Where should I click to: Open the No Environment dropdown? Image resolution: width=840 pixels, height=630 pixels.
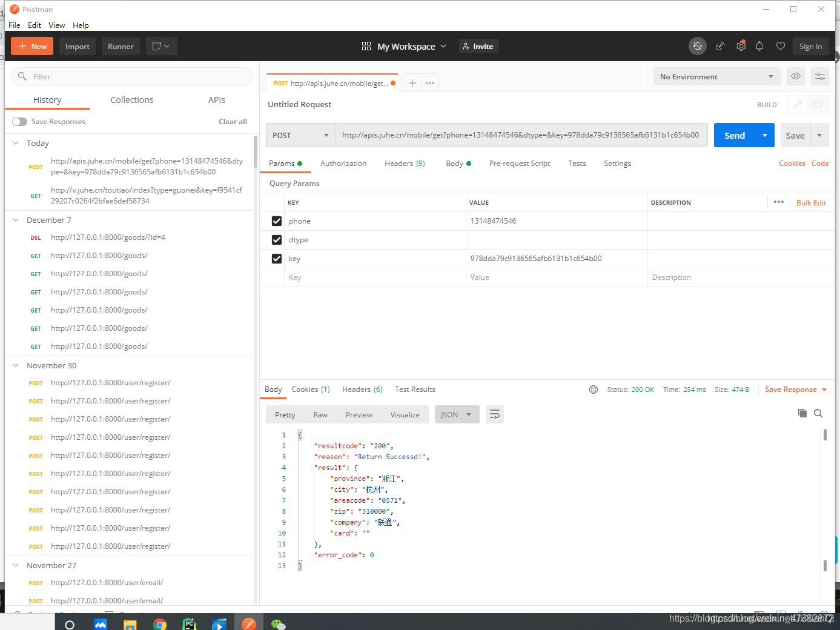pyautogui.click(x=716, y=76)
